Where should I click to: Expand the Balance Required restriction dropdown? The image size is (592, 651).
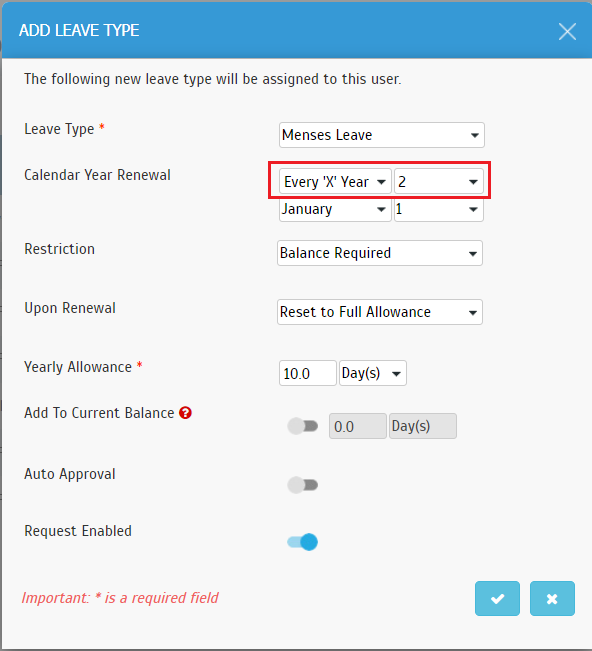tap(379, 253)
